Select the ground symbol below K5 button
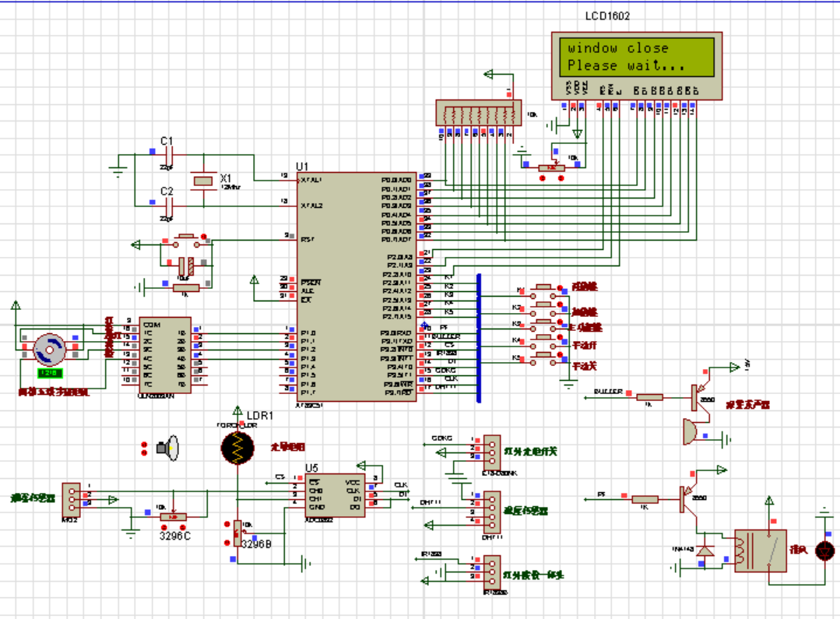The width and height of the screenshot is (840, 619). [568, 383]
